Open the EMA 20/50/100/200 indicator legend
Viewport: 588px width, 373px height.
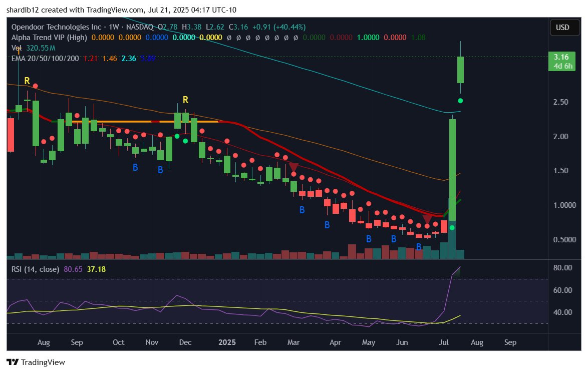click(45, 59)
